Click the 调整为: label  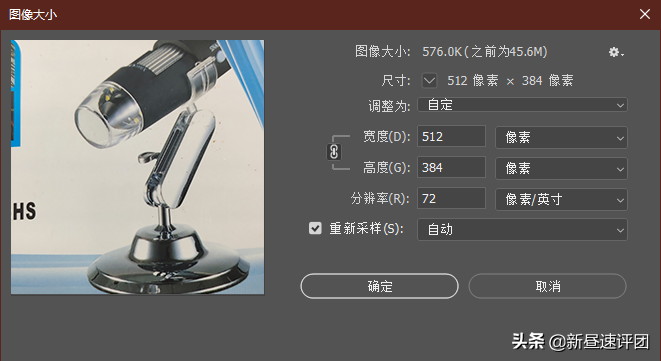(x=389, y=105)
